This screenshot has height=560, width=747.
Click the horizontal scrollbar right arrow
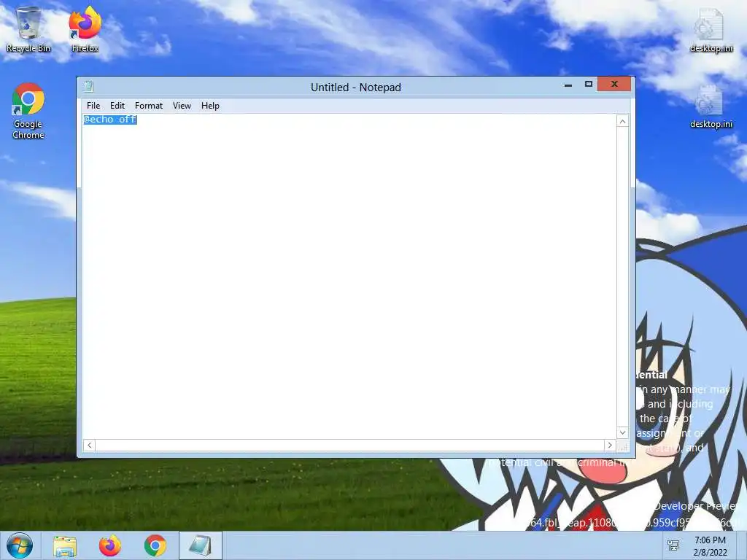(610, 446)
